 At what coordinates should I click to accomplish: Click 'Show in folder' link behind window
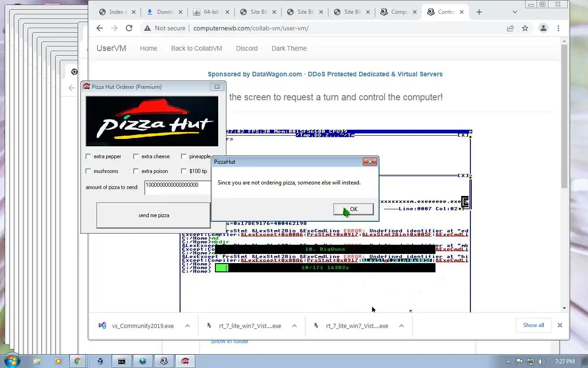pyautogui.click(x=230, y=341)
